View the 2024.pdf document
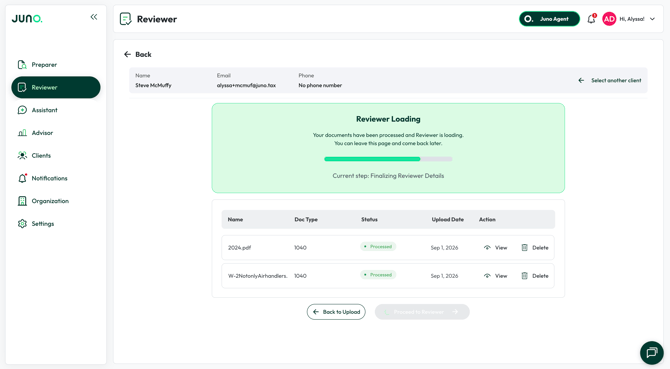This screenshot has width=670, height=369. point(495,248)
